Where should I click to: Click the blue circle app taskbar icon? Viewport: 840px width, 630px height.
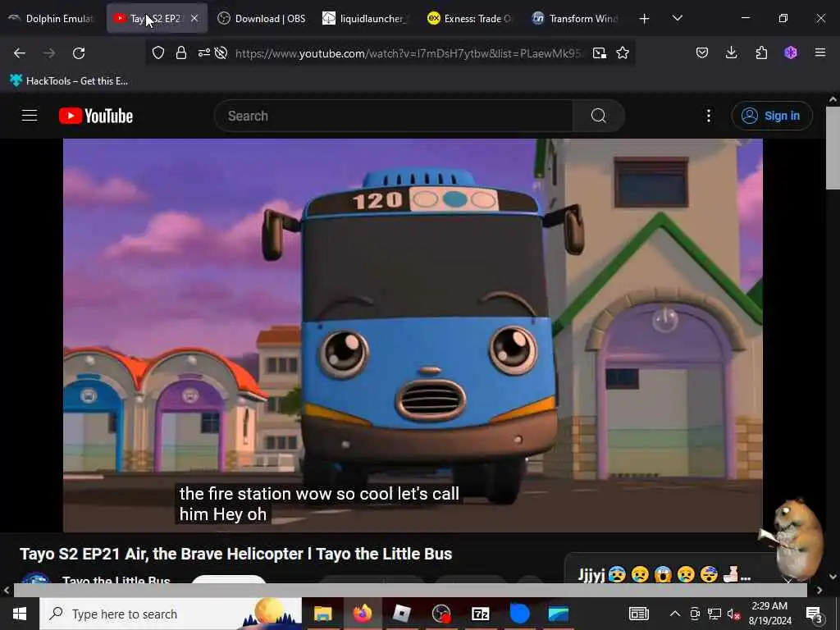coord(519,614)
